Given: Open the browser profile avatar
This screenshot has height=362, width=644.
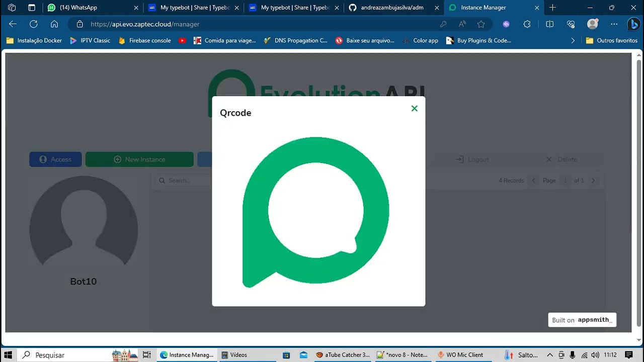Looking at the screenshot, I should [x=593, y=24].
